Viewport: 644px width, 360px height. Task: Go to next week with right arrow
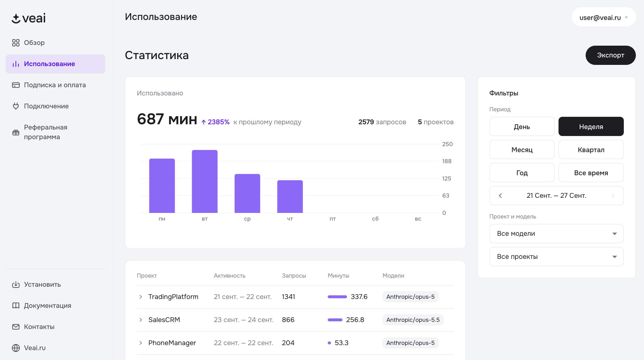click(x=613, y=196)
